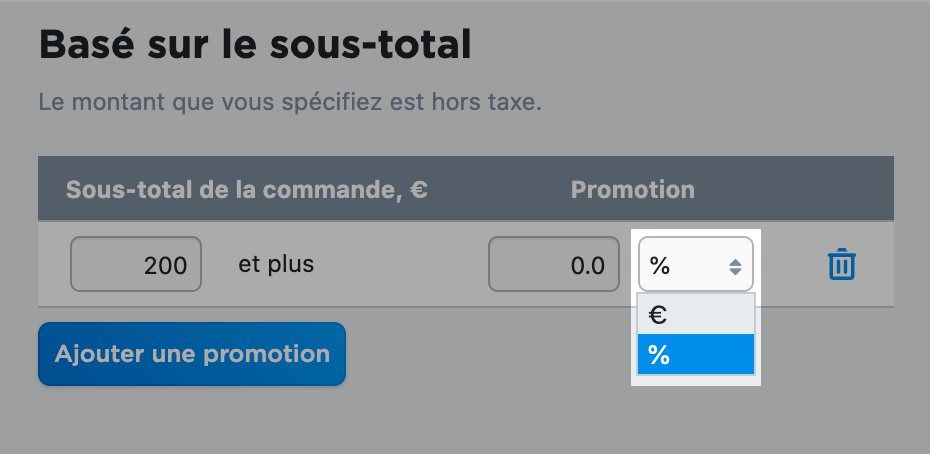Open the % unit select box
This screenshot has width=930, height=454.
696,264
